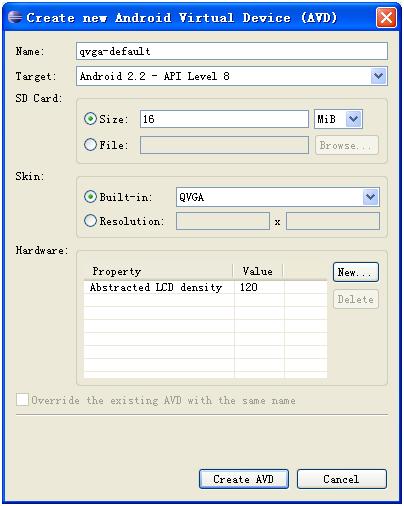The height and width of the screenshot is (506, 404).
Task: Select the Resolution radio button
Action: (x=90, y=221)
